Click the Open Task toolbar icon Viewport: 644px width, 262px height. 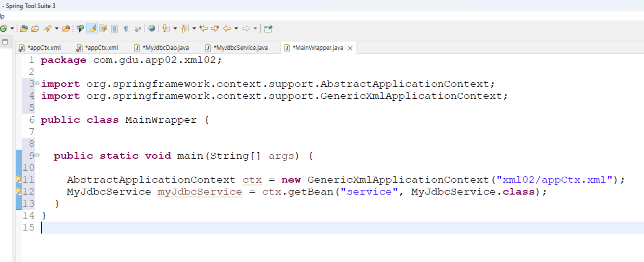click(35, 28)
